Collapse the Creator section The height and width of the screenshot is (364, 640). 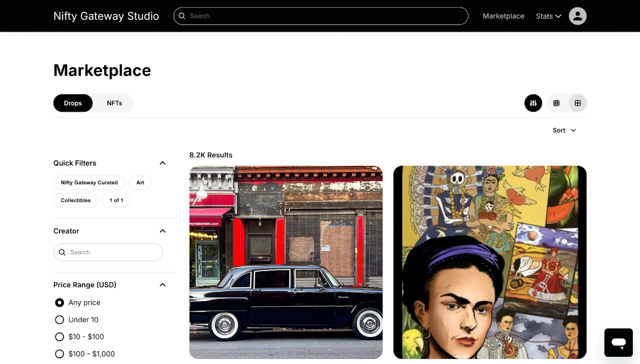pyautogui.click(x=163, y=231)
